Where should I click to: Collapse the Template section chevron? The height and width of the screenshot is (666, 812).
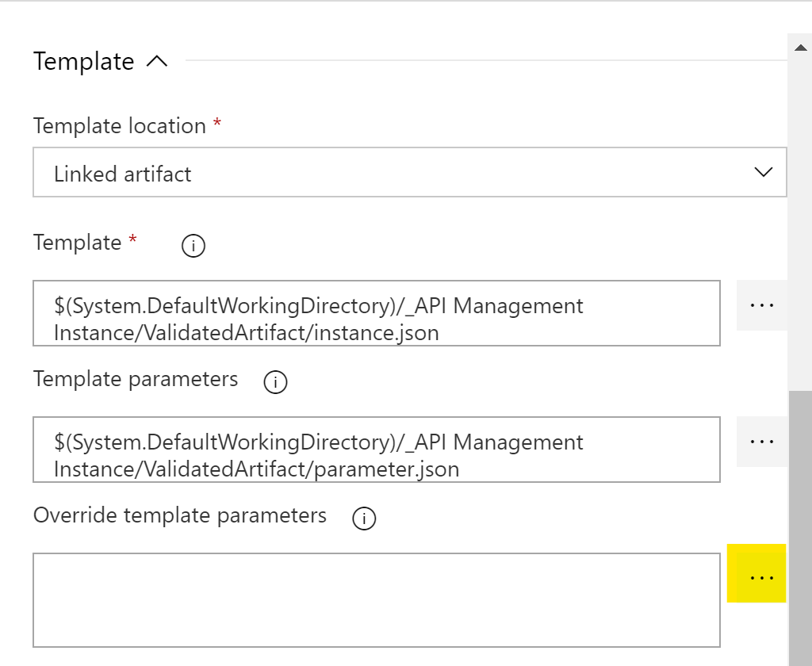[x=157, y=62]
